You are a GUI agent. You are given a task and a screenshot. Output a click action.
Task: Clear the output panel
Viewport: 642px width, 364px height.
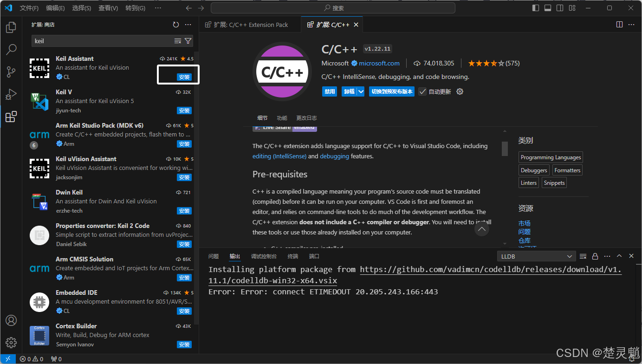(583, 256)
